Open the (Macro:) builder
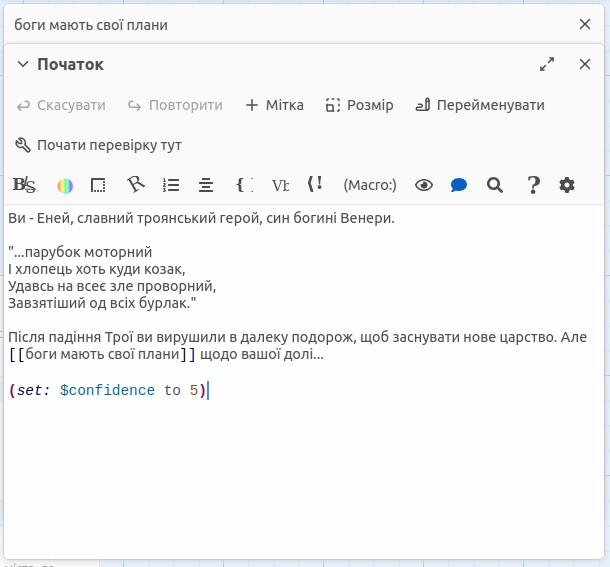 click(369, 185)
